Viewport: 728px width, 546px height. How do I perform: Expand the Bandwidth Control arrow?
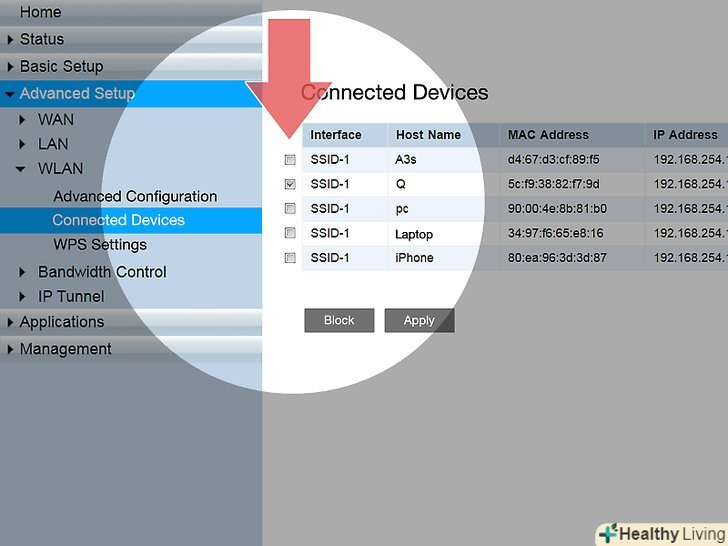22,272
